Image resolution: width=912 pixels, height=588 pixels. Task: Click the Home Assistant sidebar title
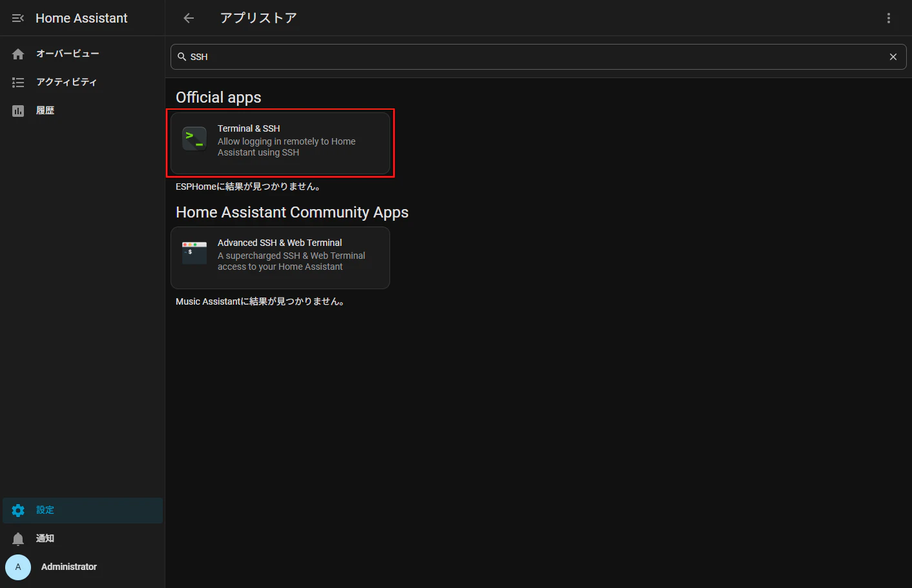pos(81,18)
